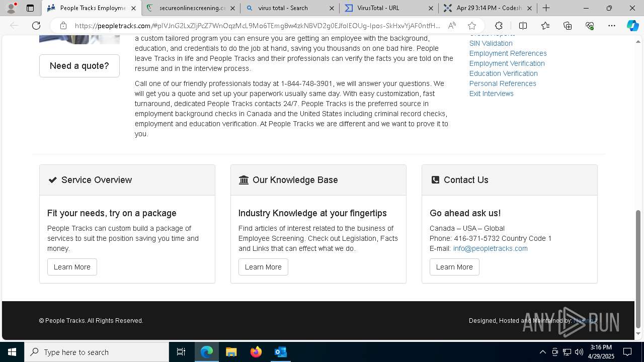
Task: Show hidden system tray icons chevron
Action: point(542,352)
